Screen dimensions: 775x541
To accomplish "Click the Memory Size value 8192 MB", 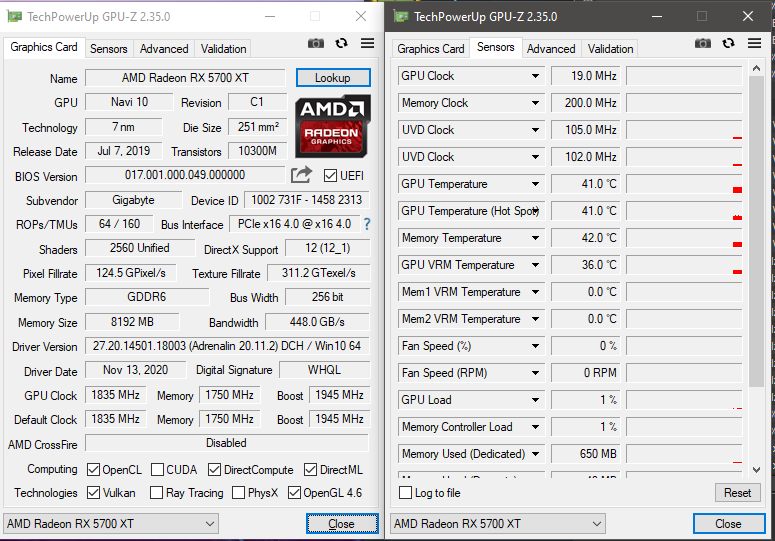I will pyautogui.click(x=132, y=322).
